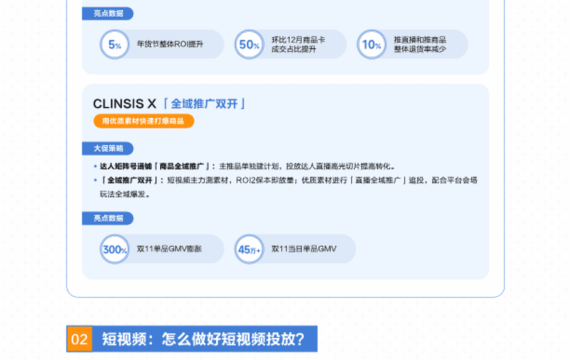
Task: Click the 300% statistic circle
Action: click(115, 249)
